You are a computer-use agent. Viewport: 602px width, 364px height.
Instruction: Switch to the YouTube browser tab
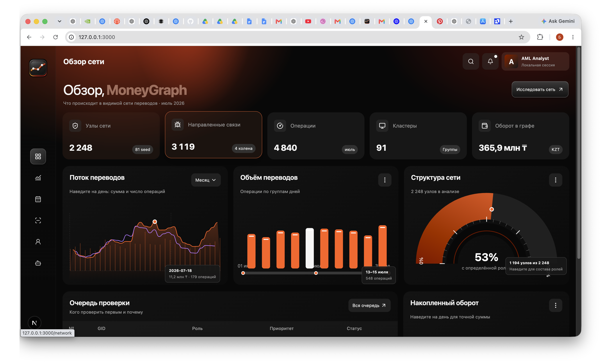pyautogui.click(x=308, y=22)
